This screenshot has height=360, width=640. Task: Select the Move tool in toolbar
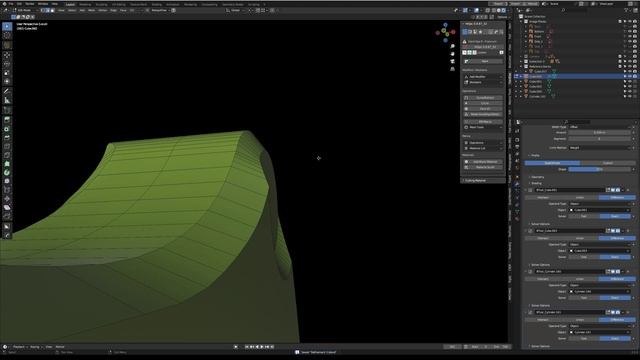click(7, 55)
